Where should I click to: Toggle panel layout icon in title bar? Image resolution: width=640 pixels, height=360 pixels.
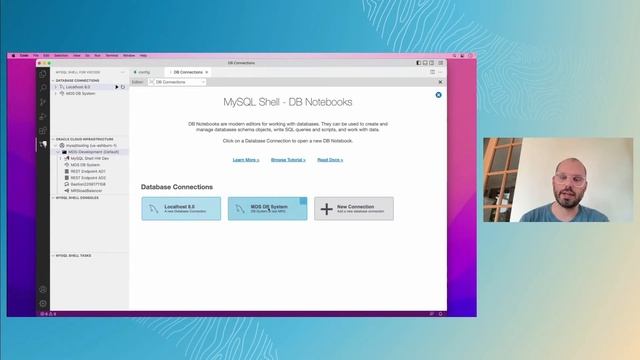point(425,63)
